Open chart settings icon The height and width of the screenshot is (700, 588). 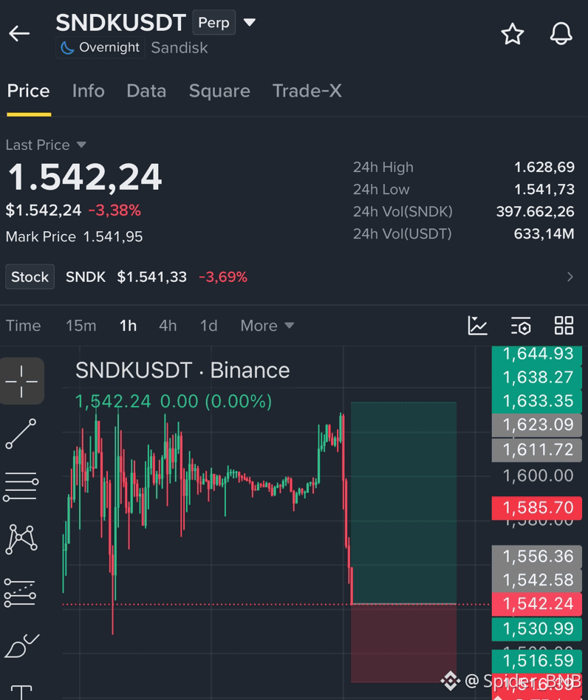pos(521,326)
